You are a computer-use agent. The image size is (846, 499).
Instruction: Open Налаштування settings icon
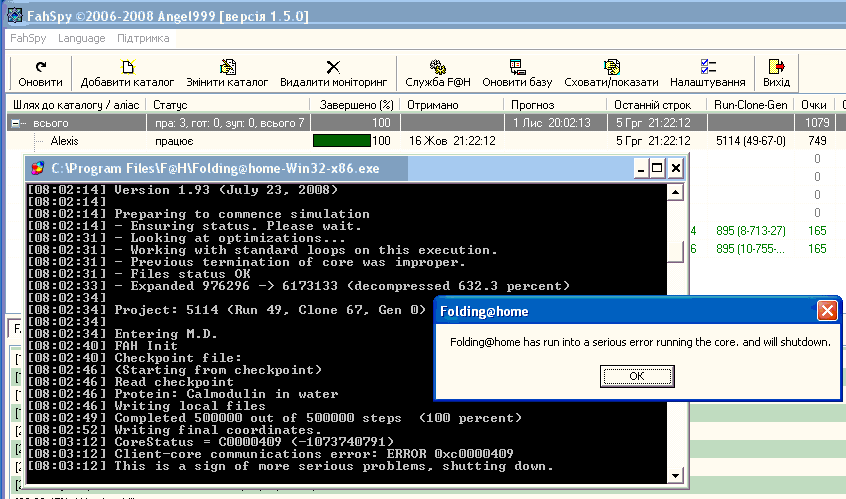pos(708,67)
